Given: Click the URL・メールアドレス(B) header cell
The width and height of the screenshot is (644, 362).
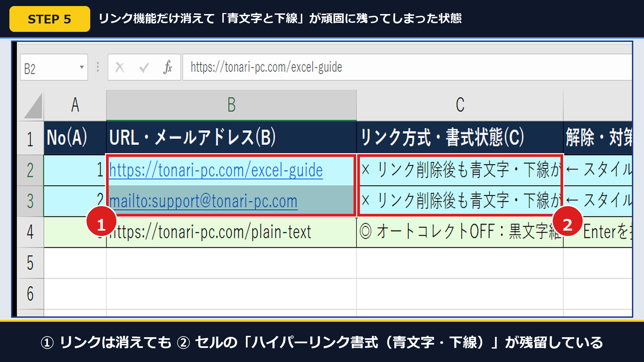Looking at the screenshot, I should click(231, 138).
